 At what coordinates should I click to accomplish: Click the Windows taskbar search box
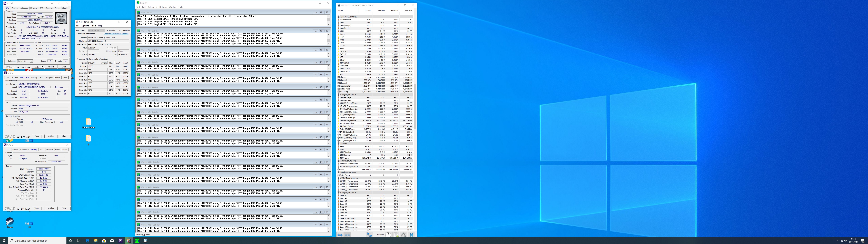click(37, 241)
